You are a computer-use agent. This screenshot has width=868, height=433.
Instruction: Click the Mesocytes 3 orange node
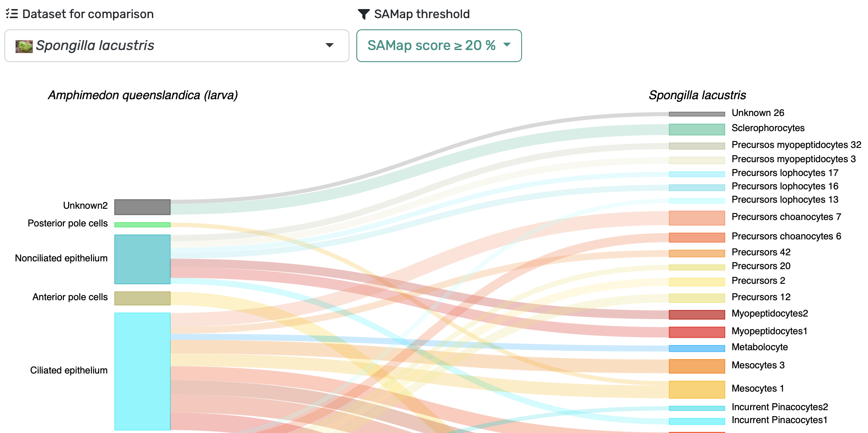[x=697, y=366]
